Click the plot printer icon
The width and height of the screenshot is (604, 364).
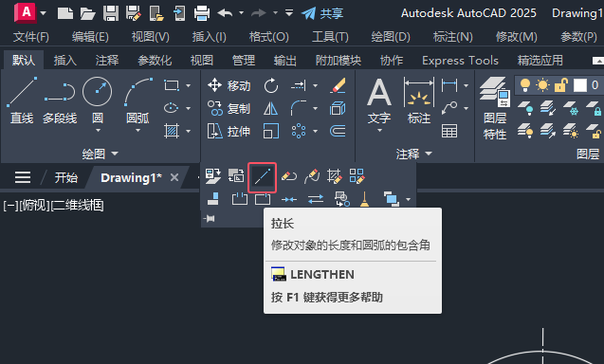coord(202,13)
